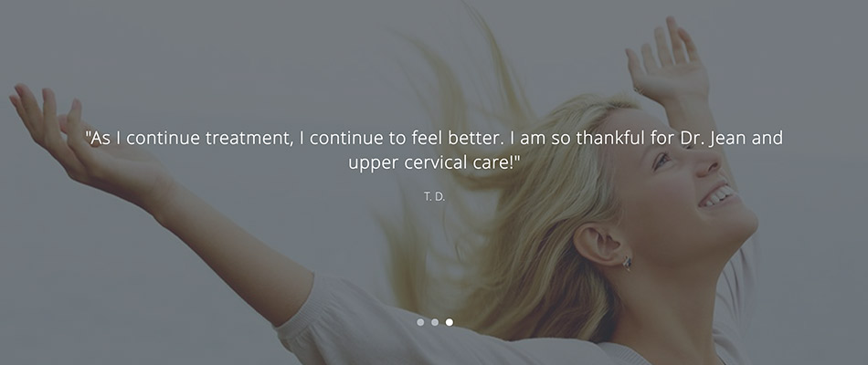Click the "T. D." author initials
Image resolution: width=868 pixels, height=365 pixels.
[435, 196]
